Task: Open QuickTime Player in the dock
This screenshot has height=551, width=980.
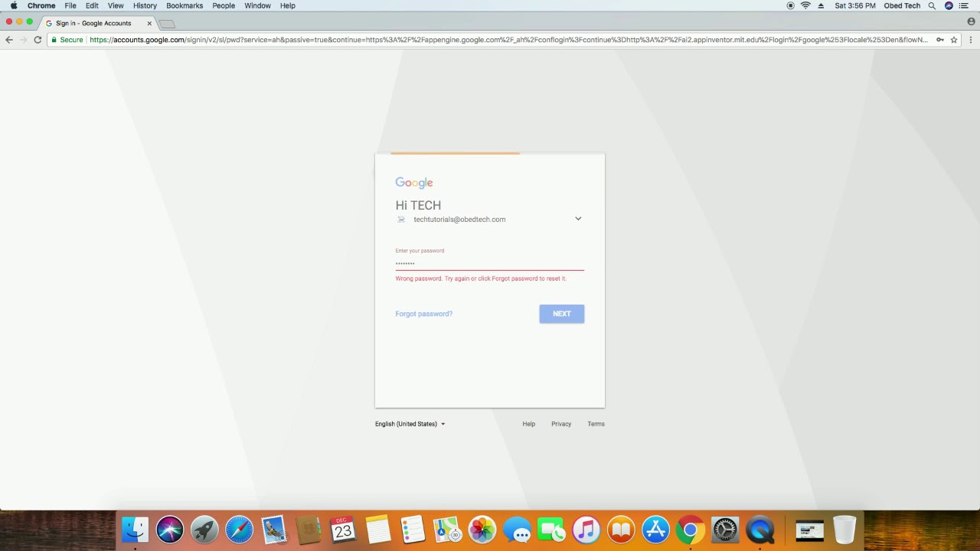Action: 760,530
